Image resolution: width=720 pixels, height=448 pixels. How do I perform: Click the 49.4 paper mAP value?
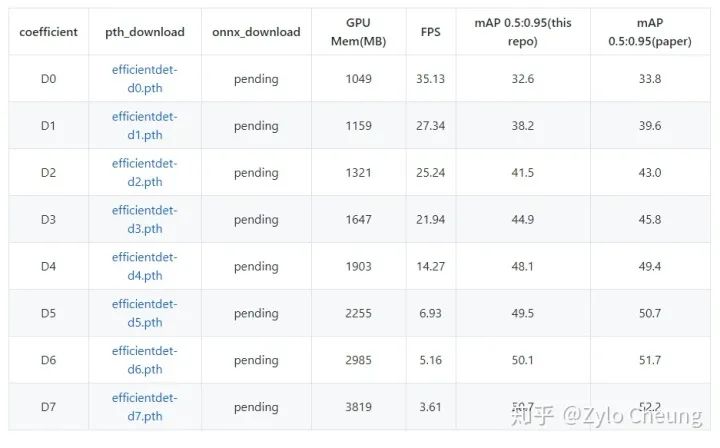[650, 267]
